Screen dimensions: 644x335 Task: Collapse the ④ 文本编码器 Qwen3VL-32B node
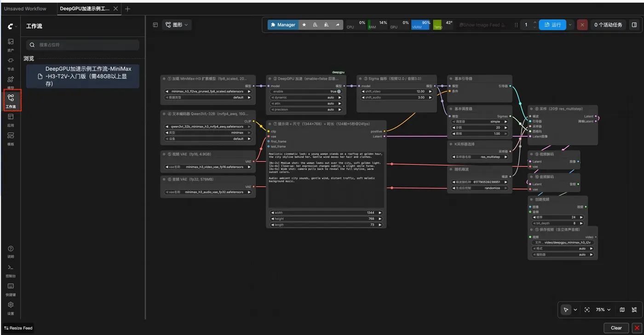(x=164, y=114)
